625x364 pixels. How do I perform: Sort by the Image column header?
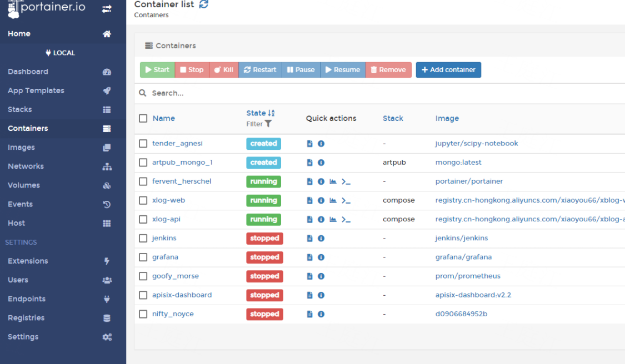(x=447, y=118)
